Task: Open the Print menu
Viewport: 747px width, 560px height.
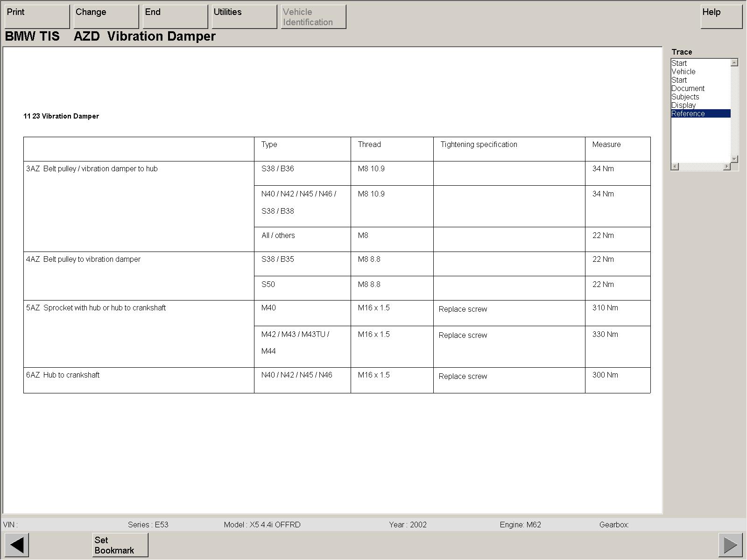Action: click(x=37, y=17)
